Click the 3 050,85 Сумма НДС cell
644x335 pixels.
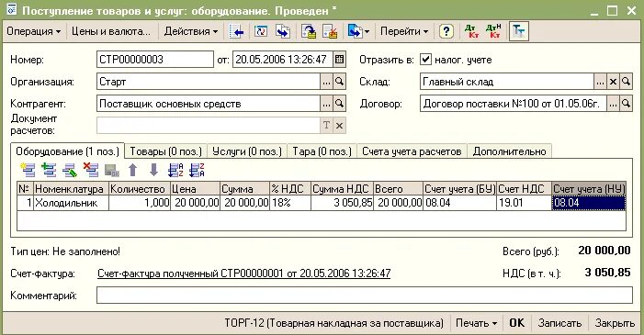coord(342,203)
